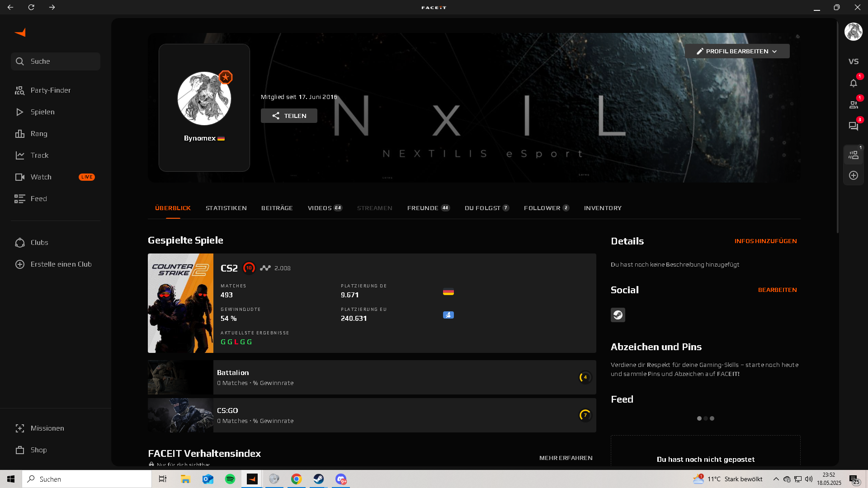Click Infos hinzufügen link

(765, 241)
